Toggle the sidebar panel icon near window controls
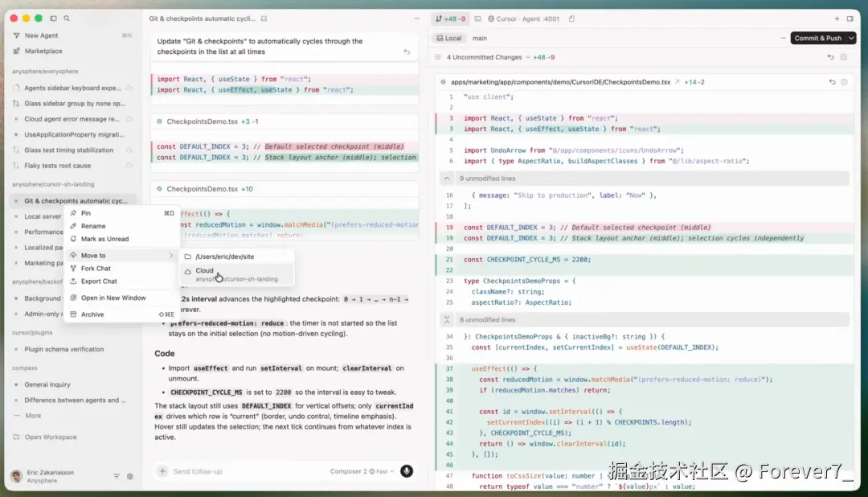 [x=53, y=18]
